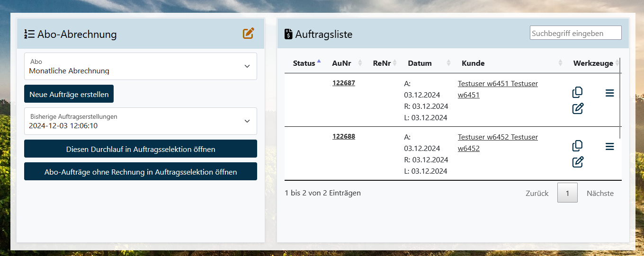Open customer Testuser w6452 link
The width and height of the screenshot is (644, 256).
[497, 142]
